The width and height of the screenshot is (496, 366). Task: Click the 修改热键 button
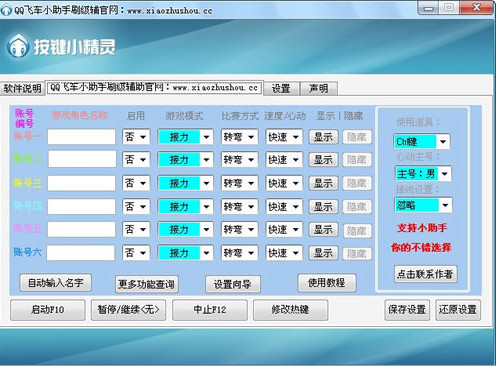point(290,310)
